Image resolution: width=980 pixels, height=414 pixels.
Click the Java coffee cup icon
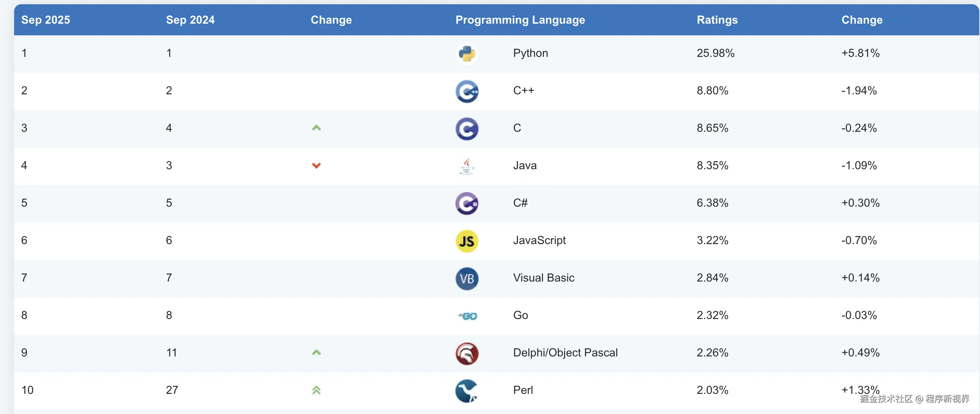466,166
